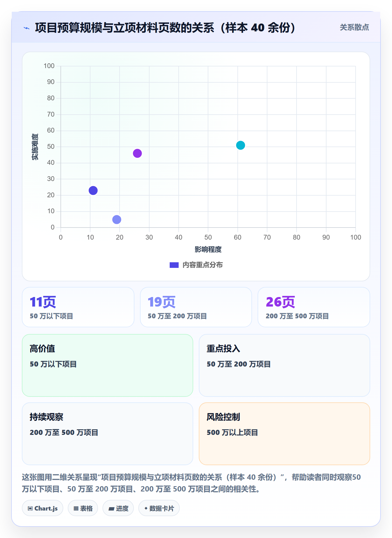The height and width of the screenshot is (538, 392).
Task: Select the light blue scatter point near 19
Action: pyautogui.click(x=117, y=219)
